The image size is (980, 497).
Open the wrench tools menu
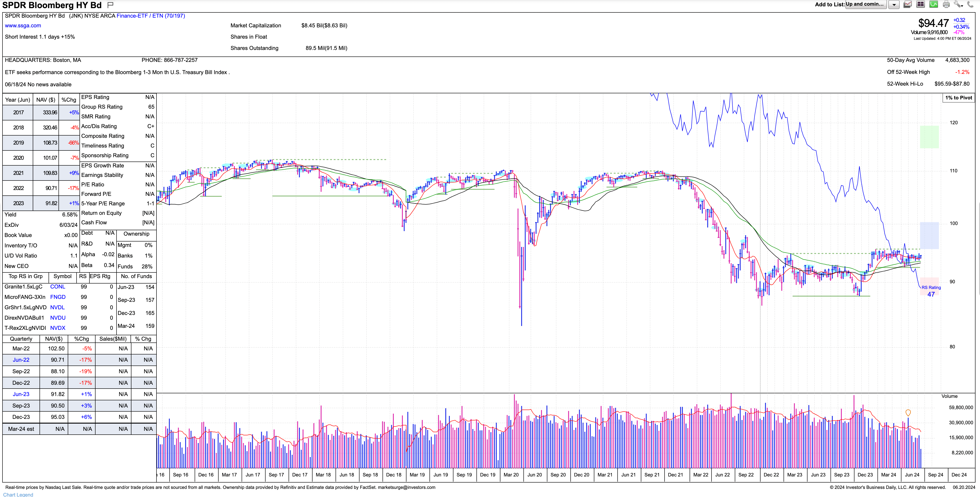click(x=958, y=5)
